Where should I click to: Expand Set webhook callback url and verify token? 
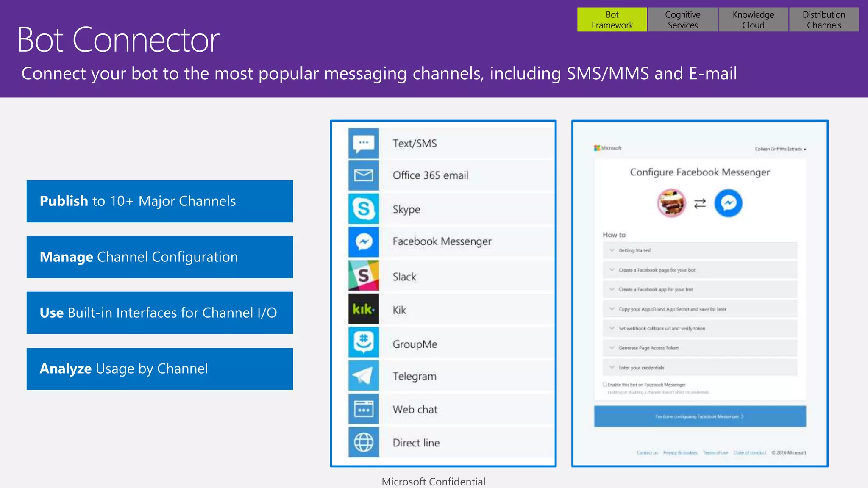tap(700, 328)
